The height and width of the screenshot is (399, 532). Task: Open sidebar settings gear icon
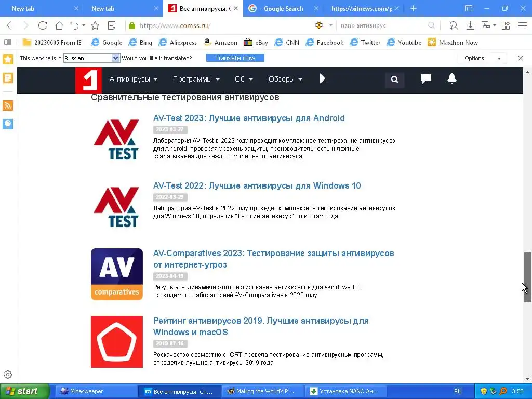8,375
